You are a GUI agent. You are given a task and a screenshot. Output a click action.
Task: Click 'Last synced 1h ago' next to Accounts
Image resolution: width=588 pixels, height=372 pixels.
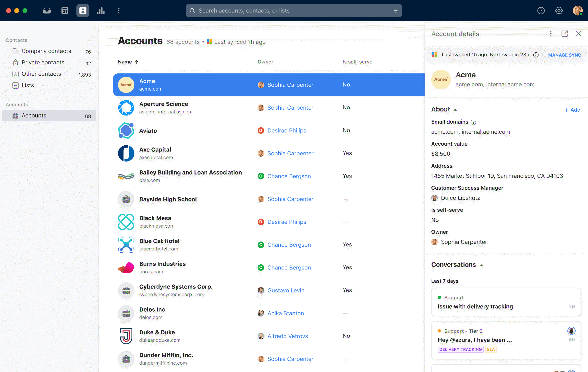click(x=240, y=42)
